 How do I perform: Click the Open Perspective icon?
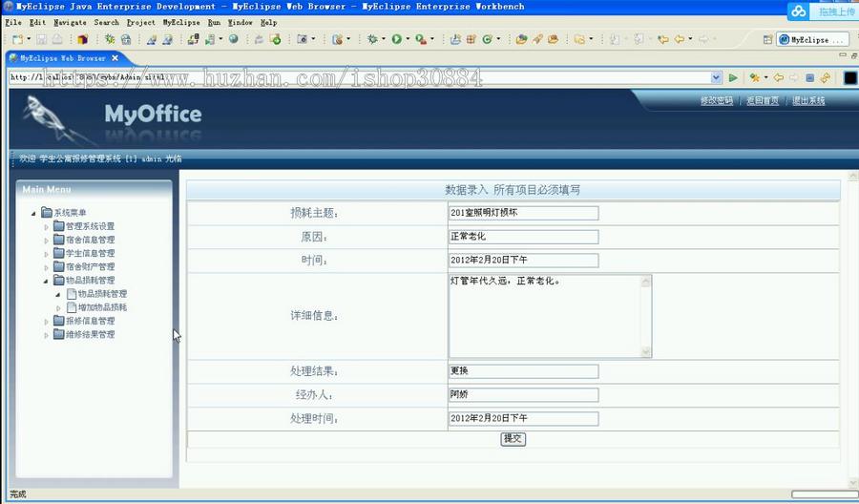coord(767,39)
